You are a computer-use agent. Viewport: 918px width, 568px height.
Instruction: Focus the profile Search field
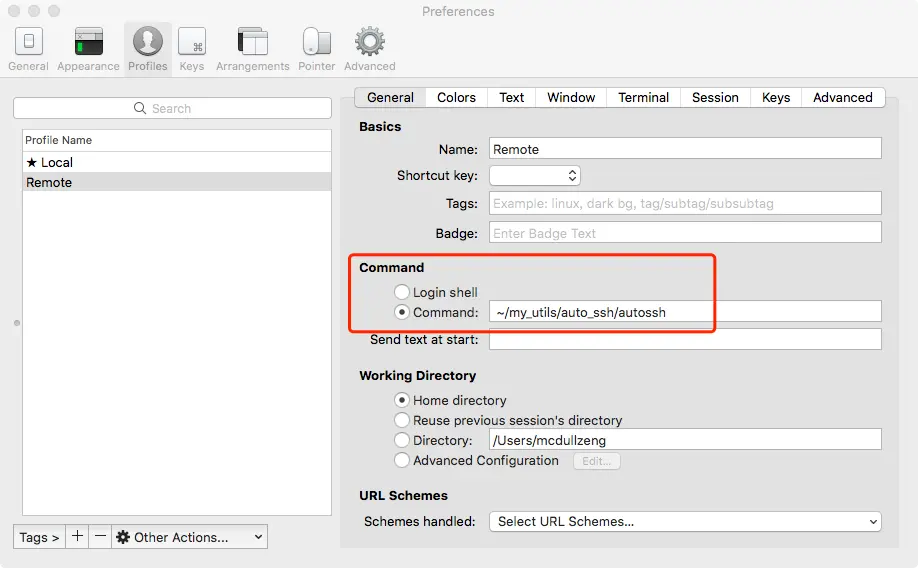coord(172,108)
